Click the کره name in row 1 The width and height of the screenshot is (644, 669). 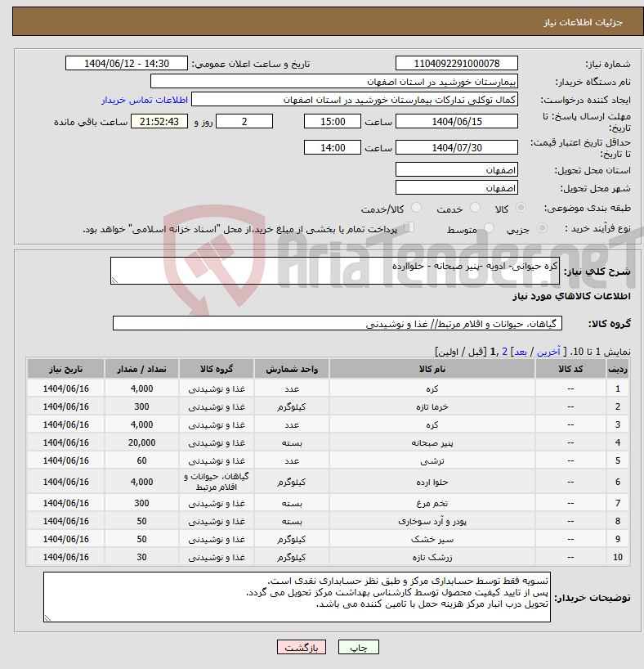point(432,389)
